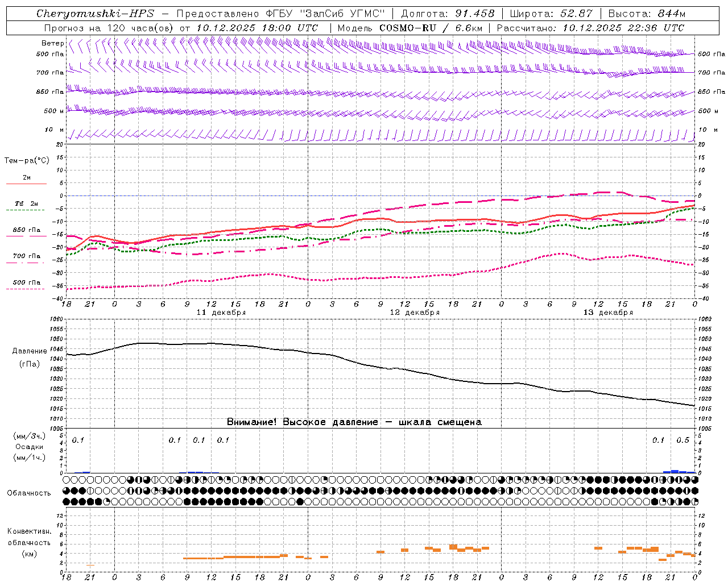Click the "12 декабря" date label
Image resolution: width=728 pixels, height=582 pixels.
click(415, 313)
